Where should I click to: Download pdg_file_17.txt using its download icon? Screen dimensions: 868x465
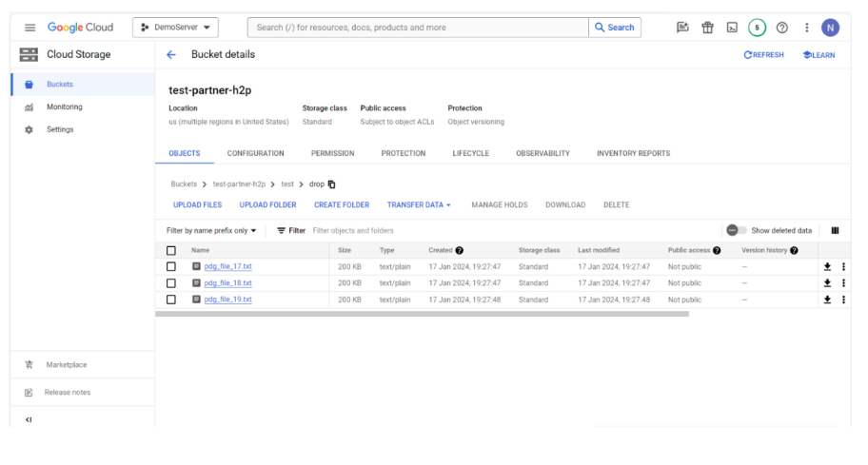[827, 267]
